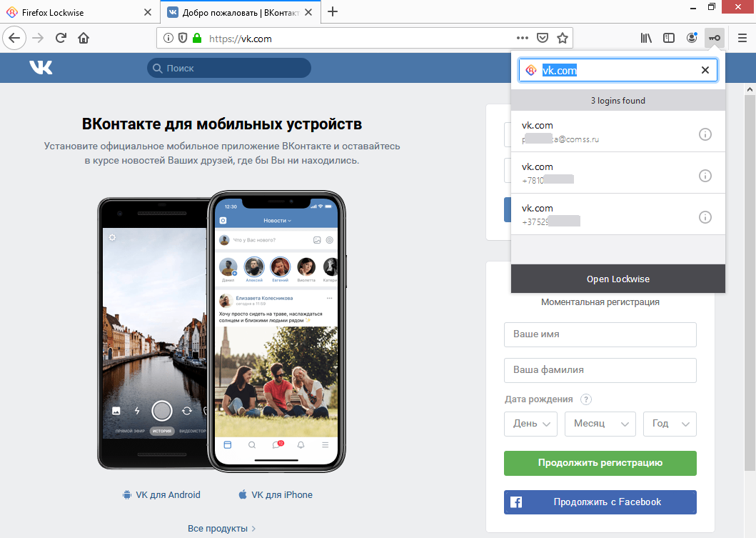Viewport: 756px width, 538px height.
Task: Expand the Год dropdown
Action: pos(670,424)
